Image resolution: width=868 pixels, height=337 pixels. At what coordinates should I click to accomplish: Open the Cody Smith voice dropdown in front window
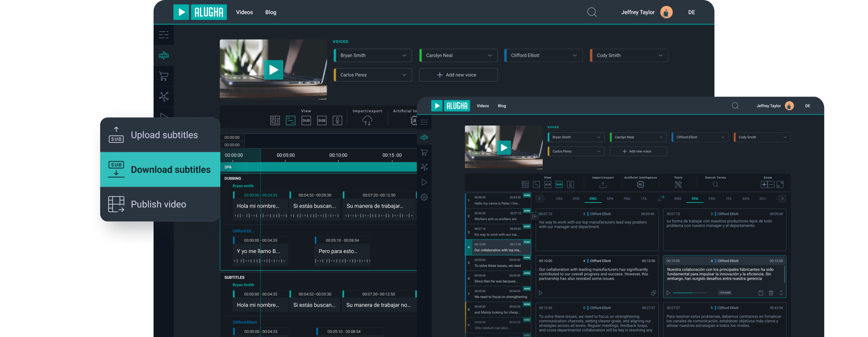pyautogui.click(x=762, y=137)
